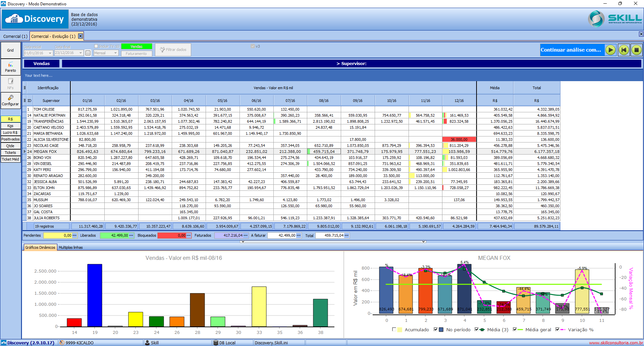Image resolution: width=644 pixels, height=346 pixels.
Task: Toggle the Variação % series checkbox
Action: pyautogui.click(x=557, y=330)
